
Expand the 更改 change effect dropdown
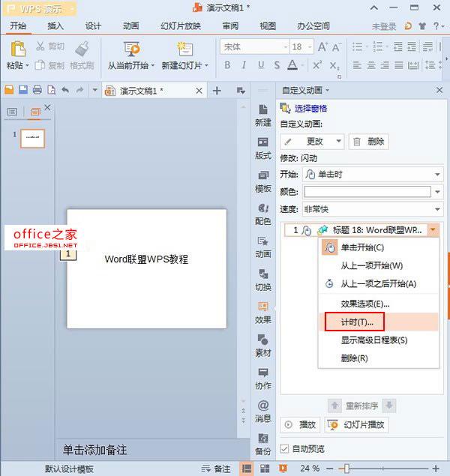click(x=338, y=141)
